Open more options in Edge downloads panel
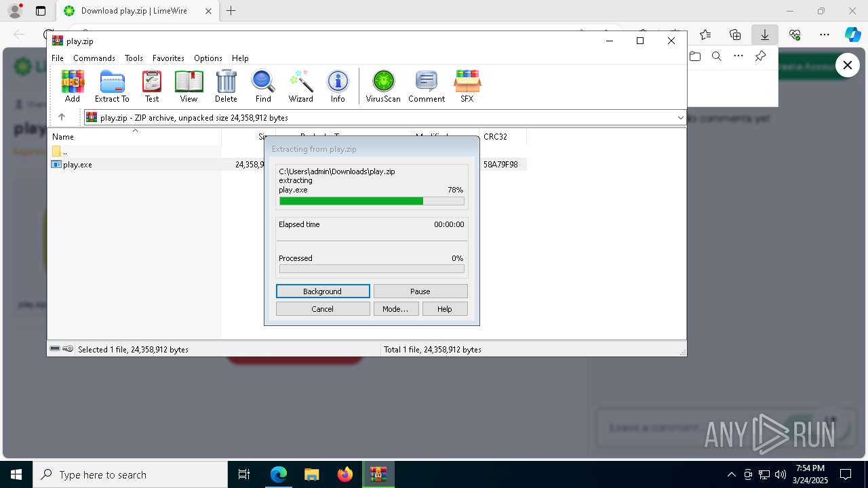The image size is (868, 488). [739, 56]
